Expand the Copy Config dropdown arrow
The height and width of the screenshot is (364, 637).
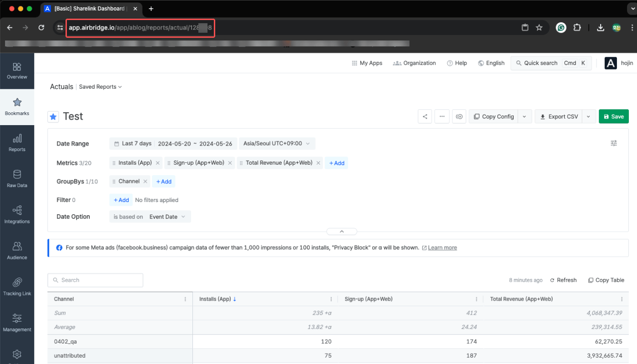pos(525,116)
